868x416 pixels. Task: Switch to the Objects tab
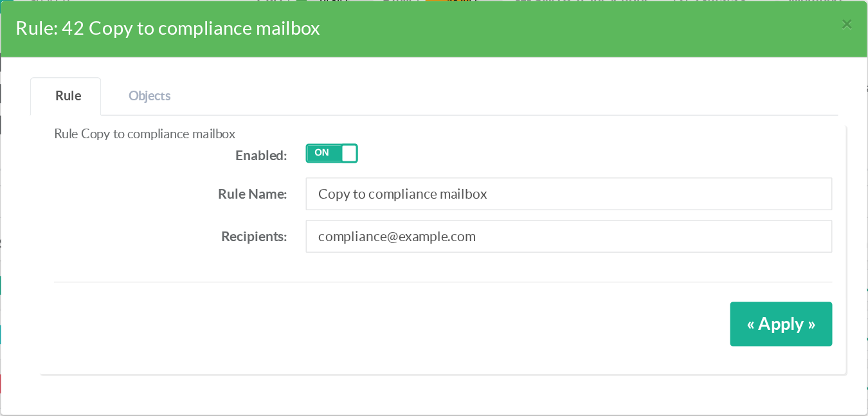click(x=149, y=96)
